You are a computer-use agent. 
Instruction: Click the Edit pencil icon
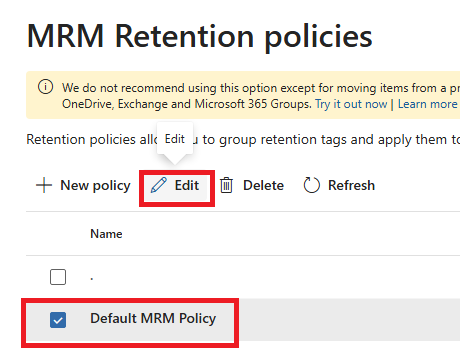(x=159, y=185)
